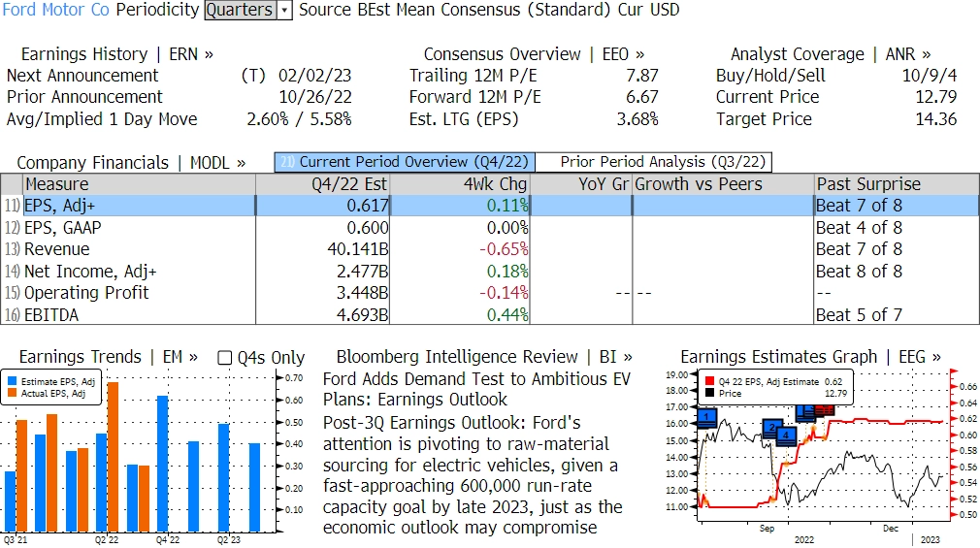The height and width of the screenshot is (548, 980).
Task: Click EPS, Adj+ estimate value 0.617
Action: (368, 206)
